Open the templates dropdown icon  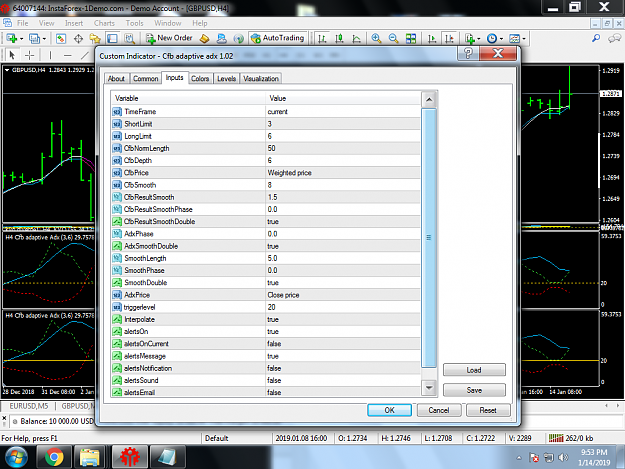[x=517, y=39]
